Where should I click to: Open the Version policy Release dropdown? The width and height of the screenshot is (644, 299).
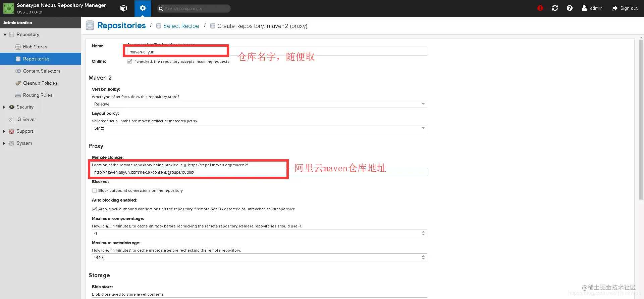click(x=259, y=104)
